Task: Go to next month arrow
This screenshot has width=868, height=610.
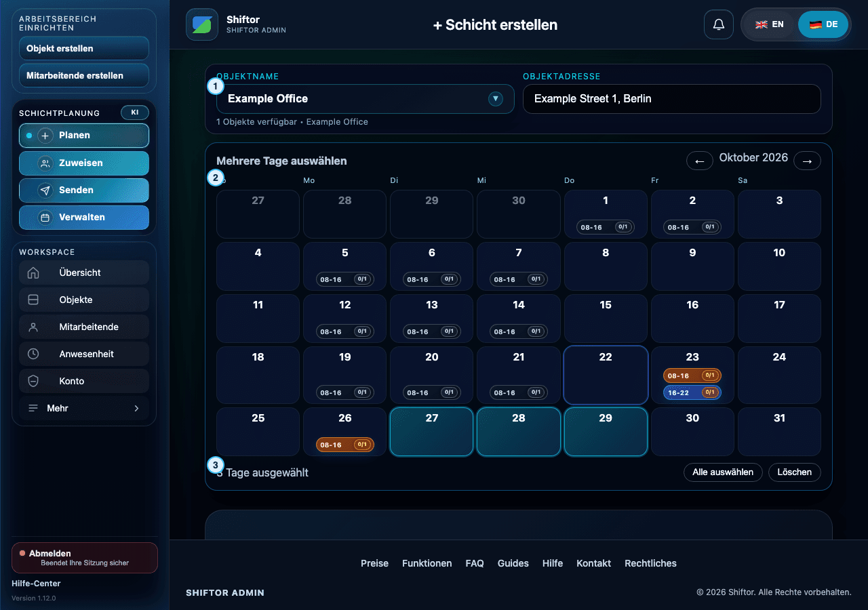Action: coord(807,161)
